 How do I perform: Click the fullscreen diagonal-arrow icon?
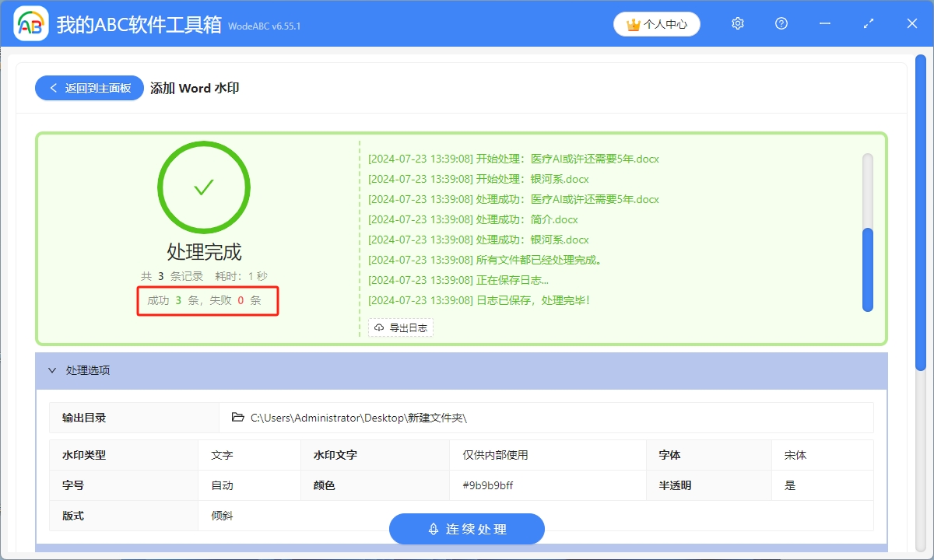point(868,23)
